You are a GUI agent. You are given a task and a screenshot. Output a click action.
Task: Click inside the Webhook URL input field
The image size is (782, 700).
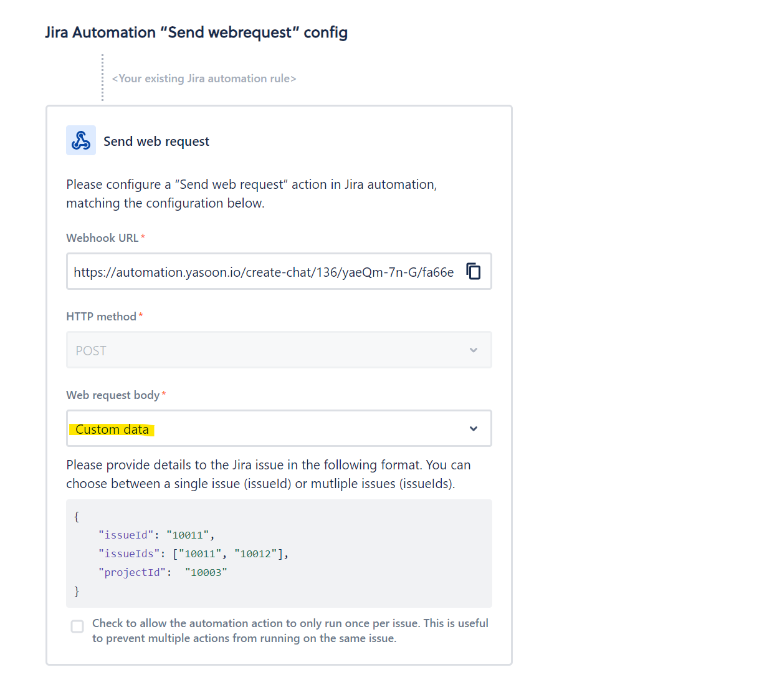(x=262, y=271)
